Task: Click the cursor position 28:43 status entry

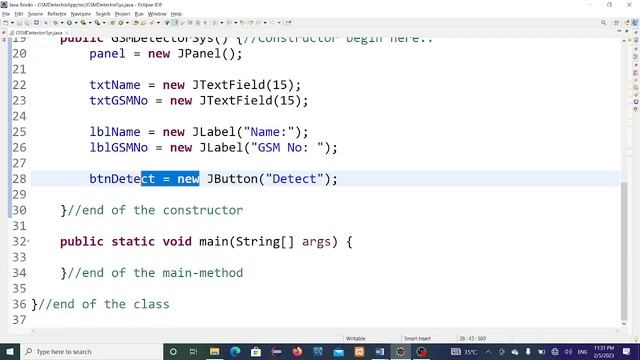Action: [472, 338]
